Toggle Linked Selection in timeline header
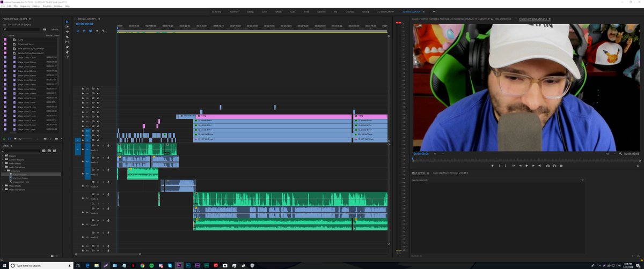644x269 pixels. 90,31
